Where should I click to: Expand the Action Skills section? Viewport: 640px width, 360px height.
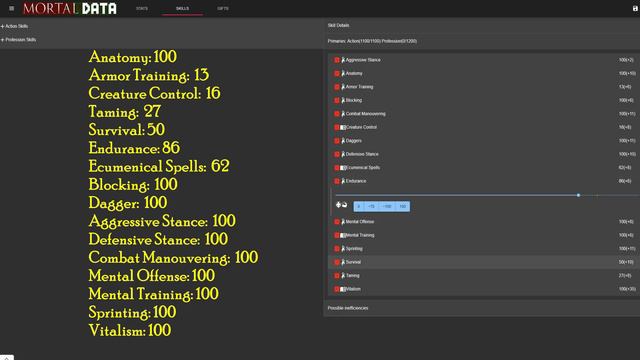coord(14,26)
